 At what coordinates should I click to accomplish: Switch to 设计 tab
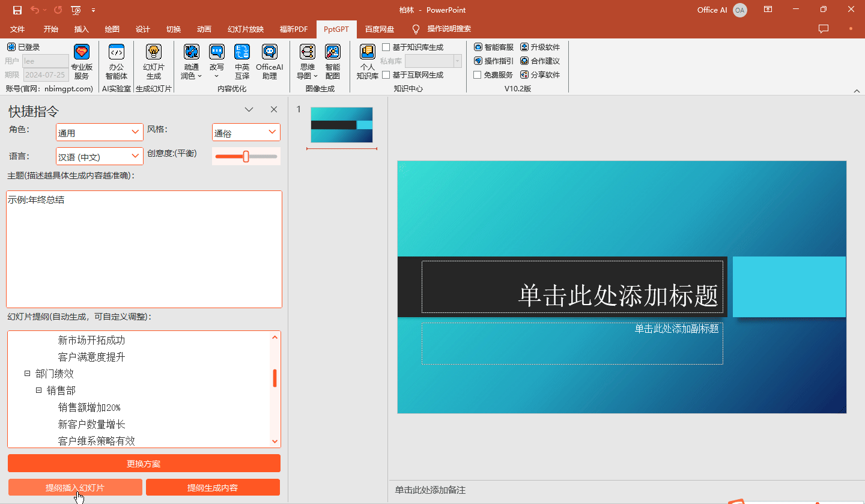pos(143,29)
